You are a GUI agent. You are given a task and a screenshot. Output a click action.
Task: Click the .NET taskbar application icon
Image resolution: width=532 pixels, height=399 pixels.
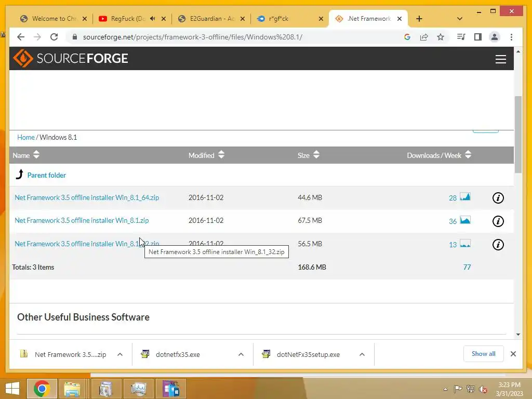pyautogui.click(x=170, y=389)
